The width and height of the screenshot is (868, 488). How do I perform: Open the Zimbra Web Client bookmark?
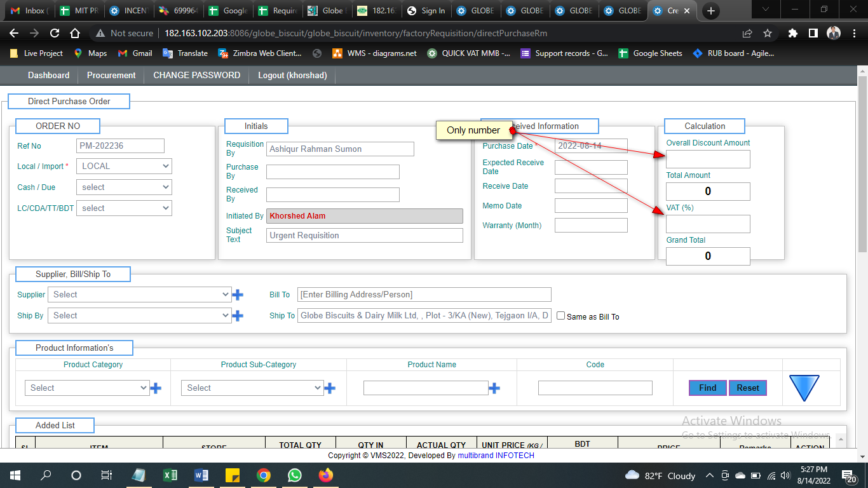(x=260, y=53)
